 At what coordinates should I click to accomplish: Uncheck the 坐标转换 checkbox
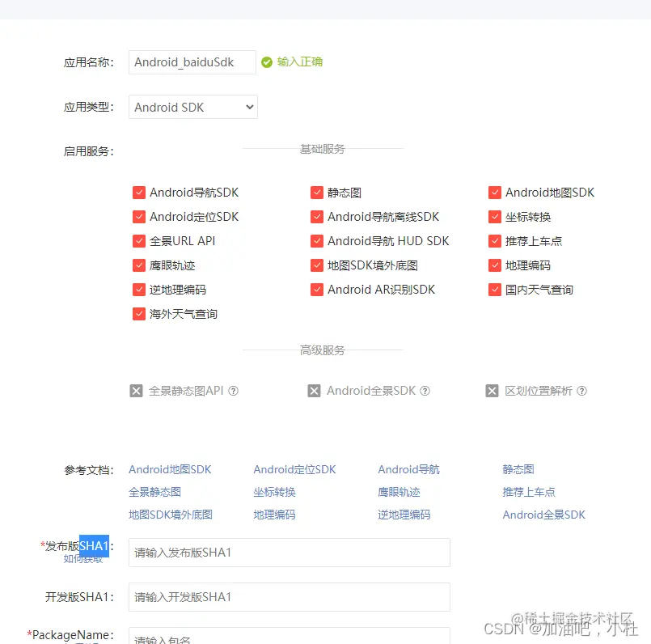pos(494,217)
